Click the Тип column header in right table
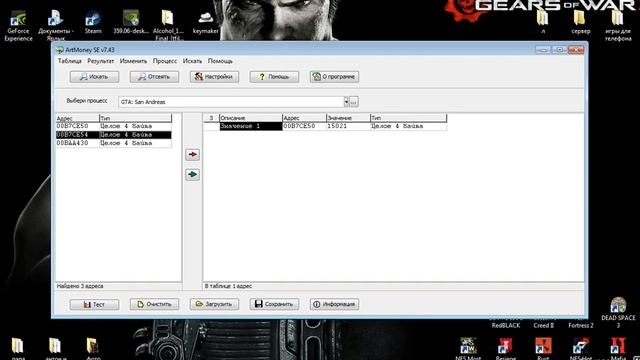The height and width of the screenshot is (360, 640). [409, 118]
